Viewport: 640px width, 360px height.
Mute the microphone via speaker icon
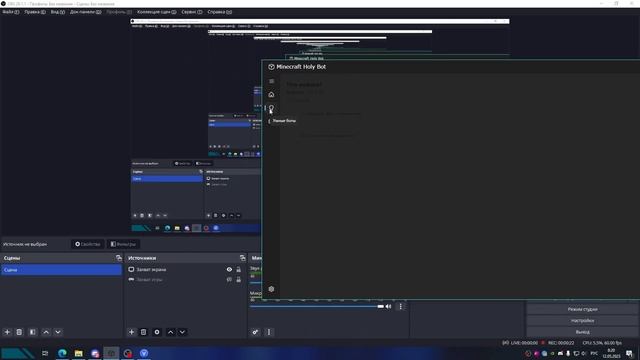tap(389, 306)
